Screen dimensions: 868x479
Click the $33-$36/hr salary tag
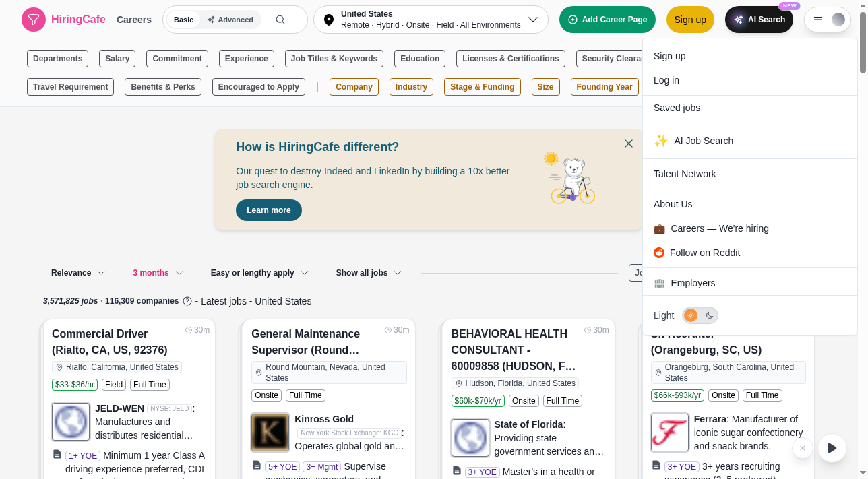(75, 385)
